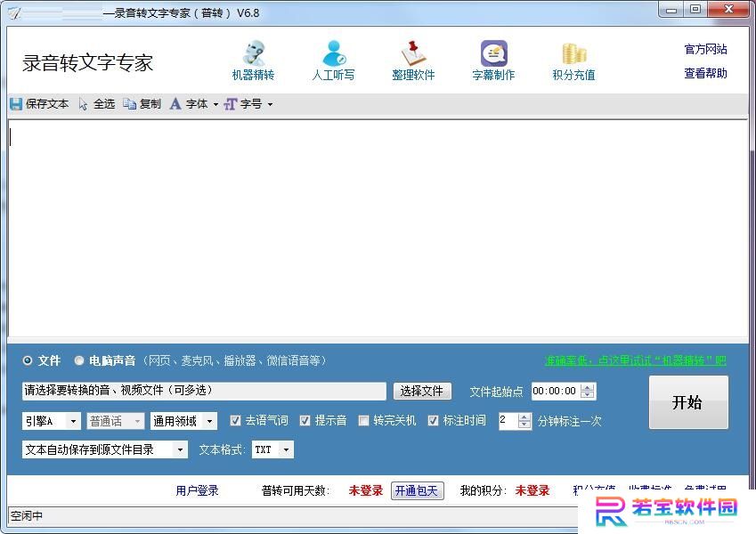The image size is (756, 534).
Task: Expand the 字体 dropdown arrow
Action: (x=215, y=105)
